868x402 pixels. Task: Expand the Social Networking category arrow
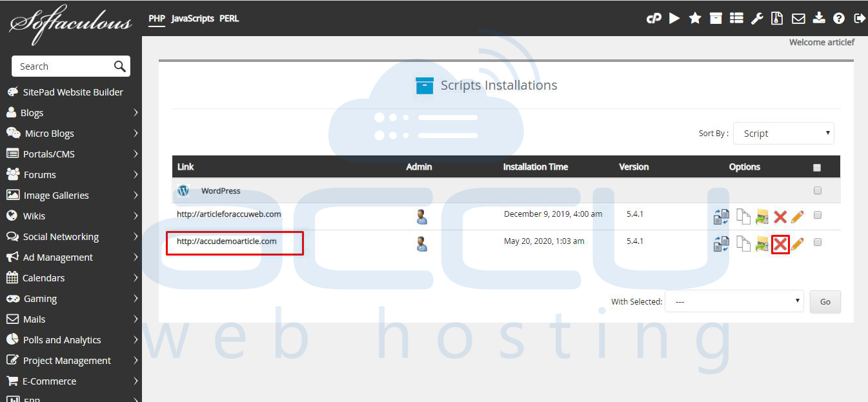tap(136, 236)
